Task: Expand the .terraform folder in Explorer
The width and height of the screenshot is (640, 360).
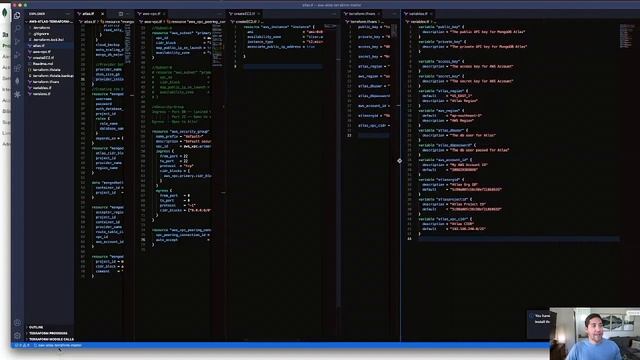Action: (49, 28)
